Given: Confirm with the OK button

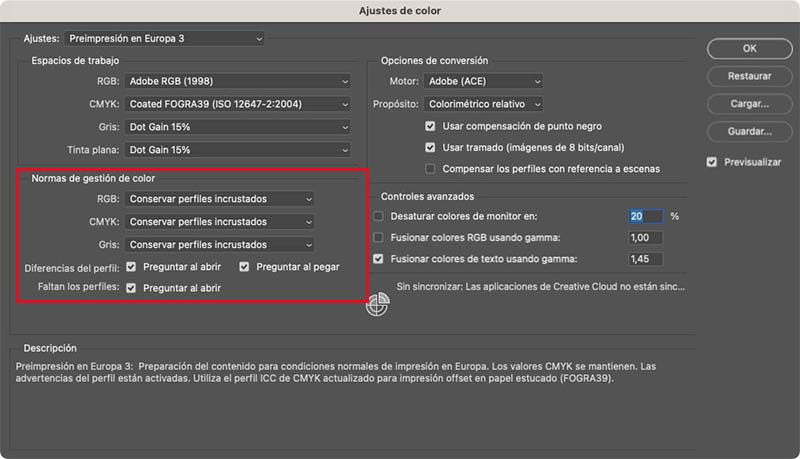Looking at the screenshot, I should [x=749, y=48].
